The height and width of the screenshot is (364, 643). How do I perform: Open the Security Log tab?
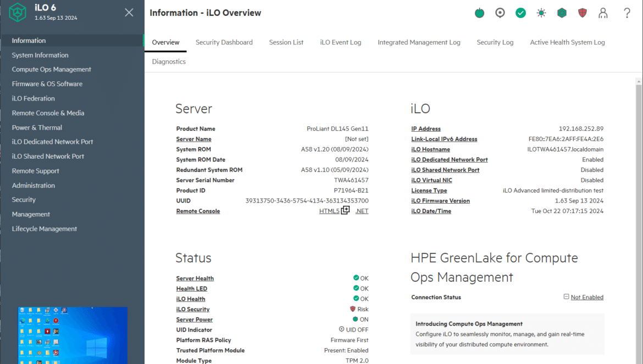495,42
